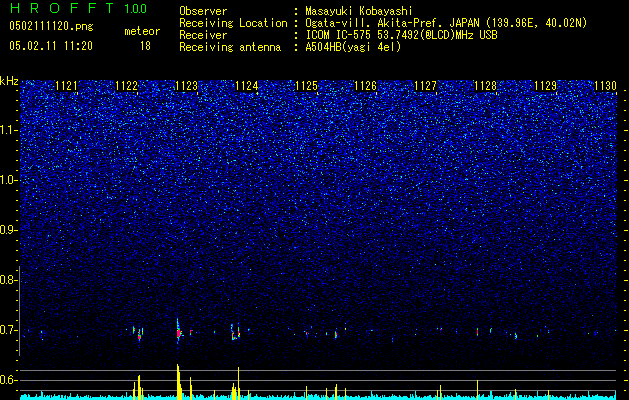Click the 1126 time marker

point(366,86)
